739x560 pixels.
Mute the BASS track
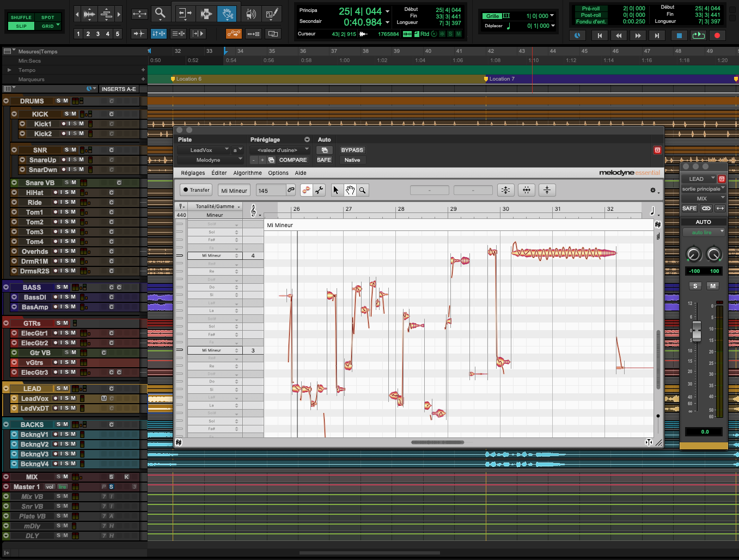[66, 287]
